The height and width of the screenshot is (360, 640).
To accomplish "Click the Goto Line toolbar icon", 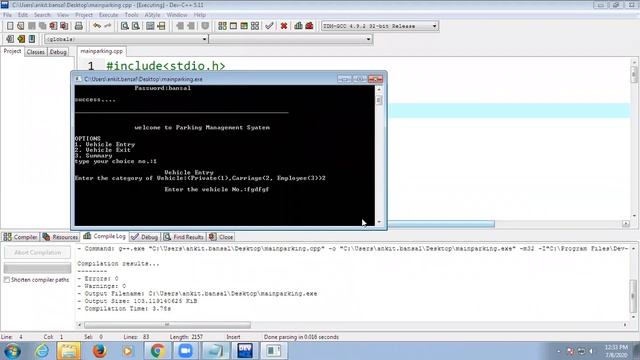I will click(161, 26).
